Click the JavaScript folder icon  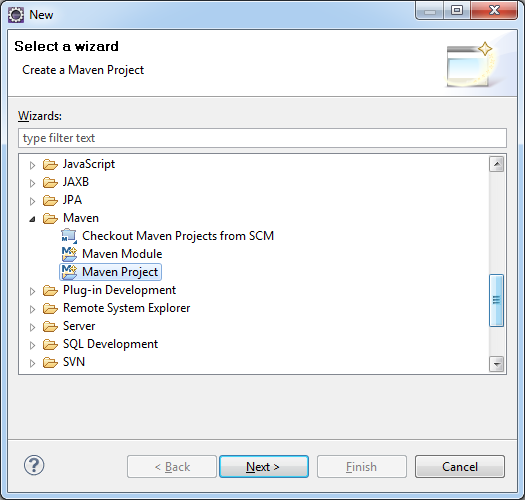50,164
